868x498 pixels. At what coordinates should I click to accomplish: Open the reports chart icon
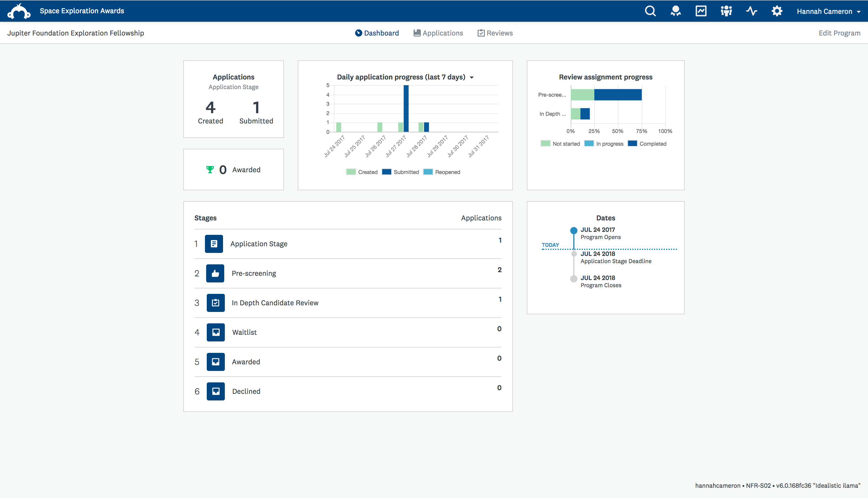[701, 11]
